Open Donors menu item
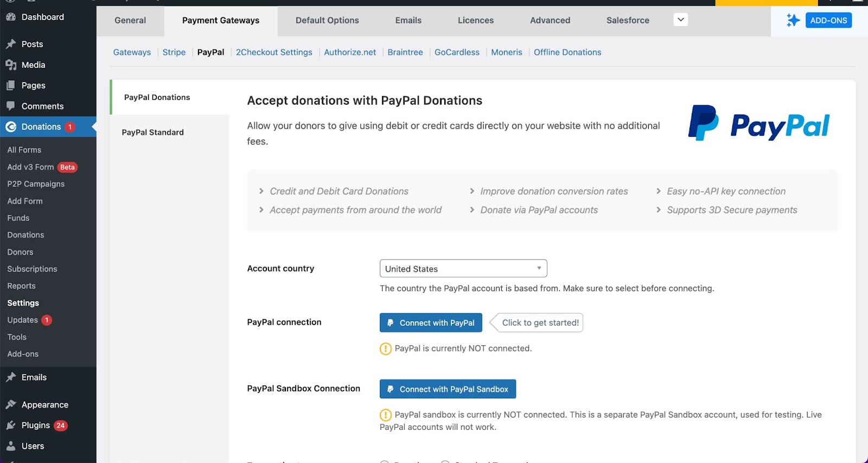868x463 pixels. point(20,252)
